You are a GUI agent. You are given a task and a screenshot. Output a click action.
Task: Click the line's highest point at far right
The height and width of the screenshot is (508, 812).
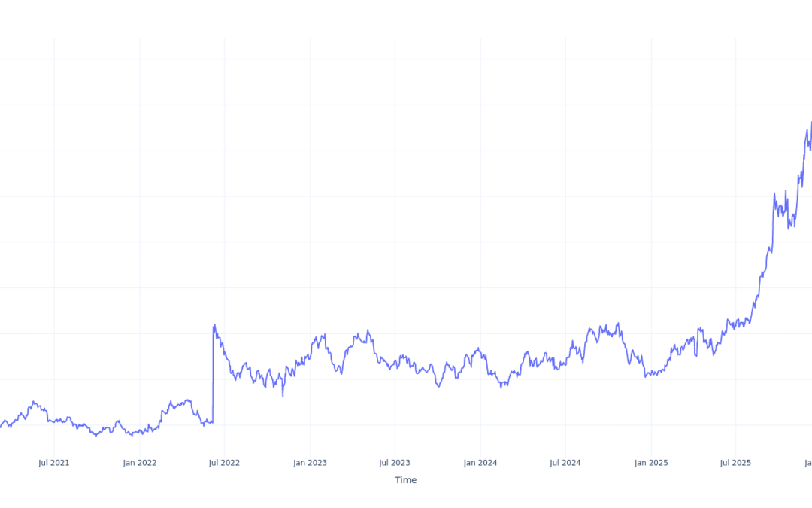click(x=810, y=123)
